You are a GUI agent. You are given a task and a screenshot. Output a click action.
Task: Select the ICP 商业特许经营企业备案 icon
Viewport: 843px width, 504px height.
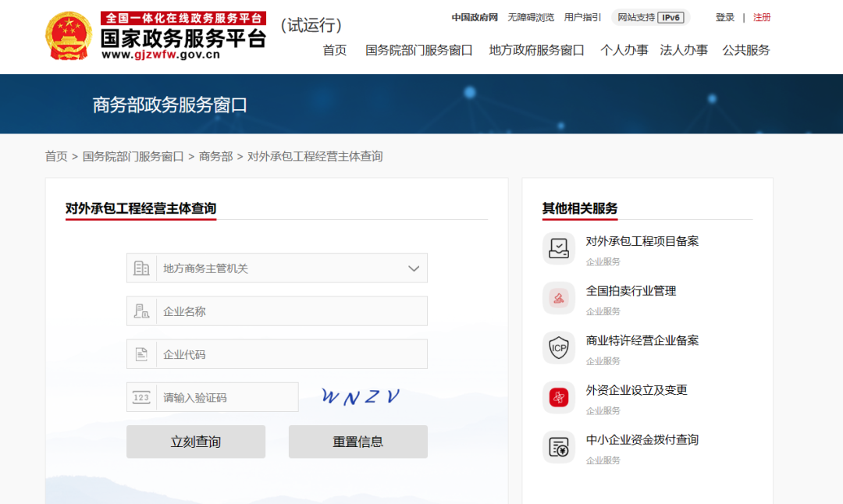click(558, 348)
